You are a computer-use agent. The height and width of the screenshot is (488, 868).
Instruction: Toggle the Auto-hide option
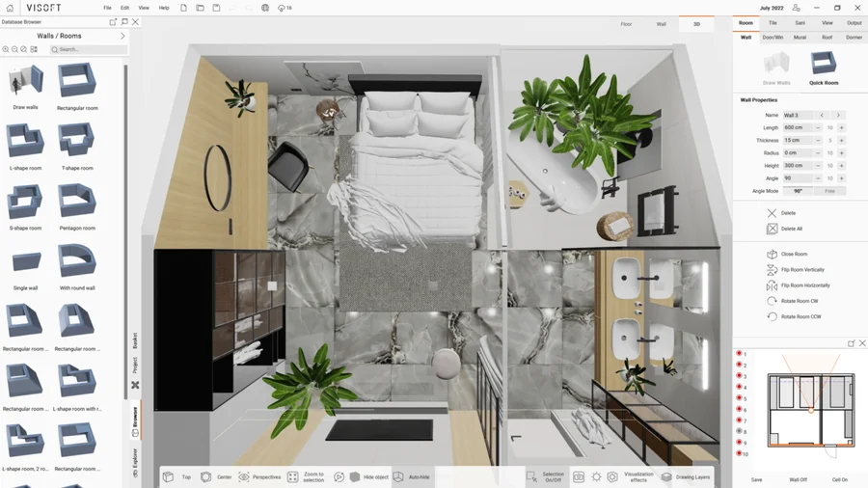pyautogui.click(x=398, y=477)
